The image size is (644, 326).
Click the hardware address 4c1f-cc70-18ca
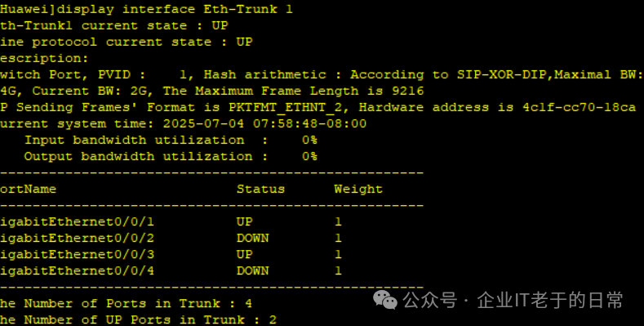pos(579,107)
